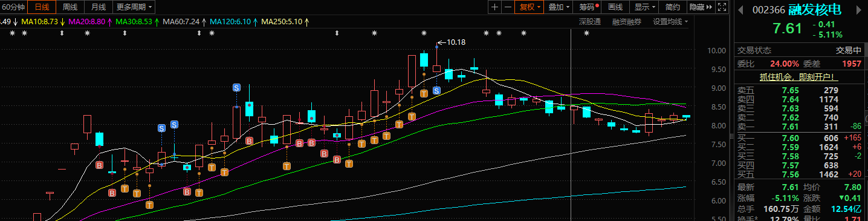This screenshot has width=868, height=221.
Task: Zoom out chart with minus button
Action: (508, 7)
